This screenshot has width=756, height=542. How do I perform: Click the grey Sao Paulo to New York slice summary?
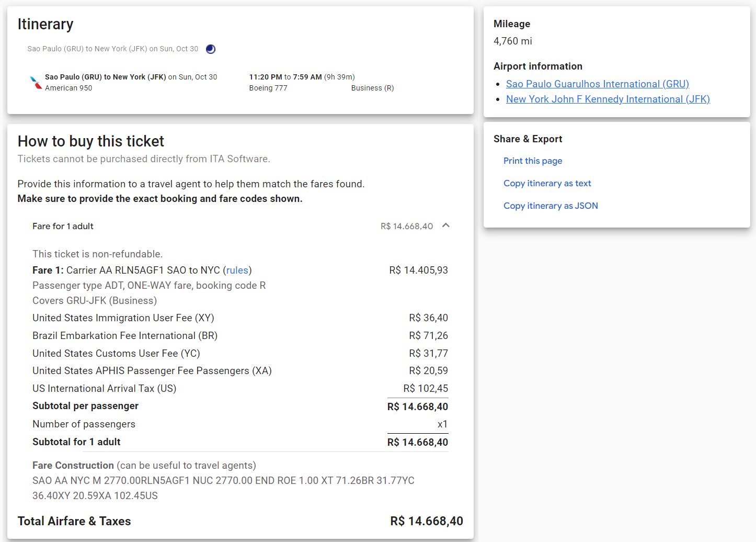(113, 49)
